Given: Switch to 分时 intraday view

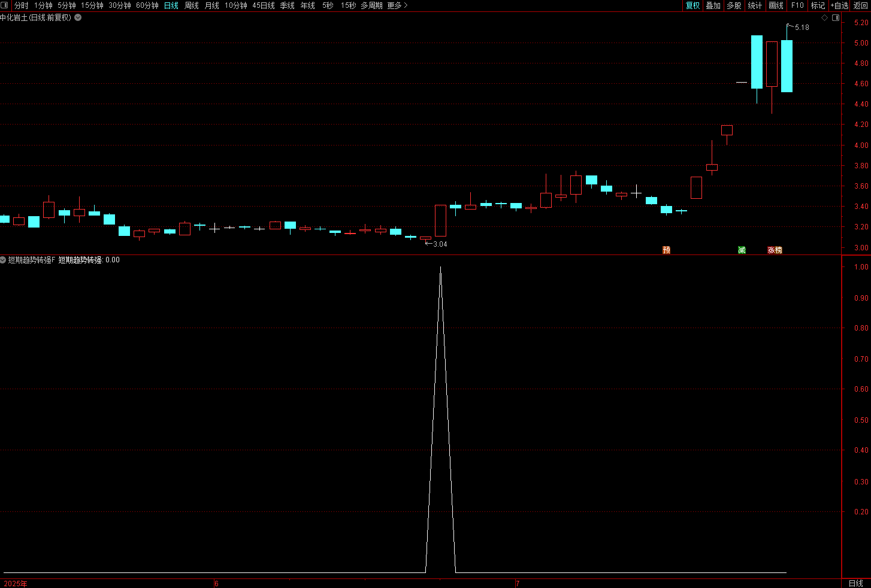Looking at the screenshot, I should tap(22, 5).
